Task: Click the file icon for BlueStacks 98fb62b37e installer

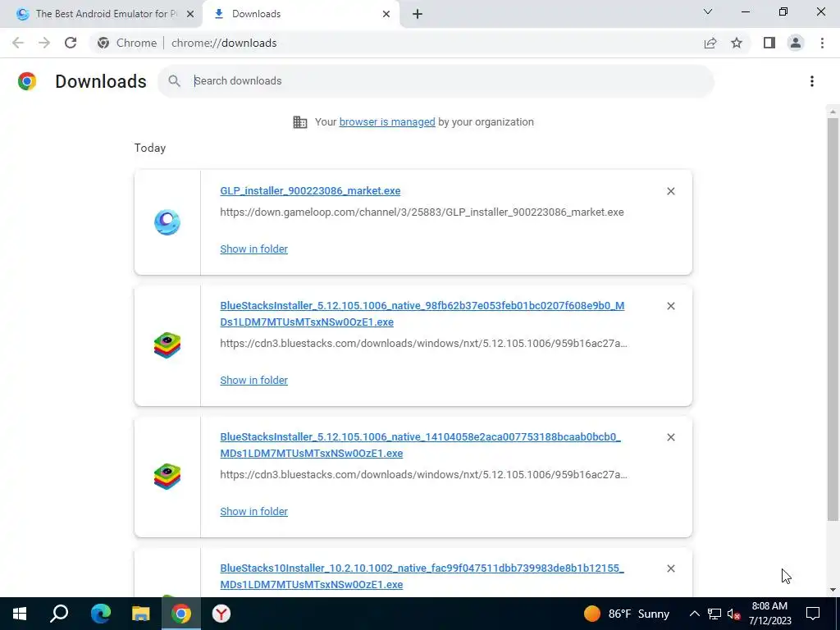Action: click(x=167, y=345)
